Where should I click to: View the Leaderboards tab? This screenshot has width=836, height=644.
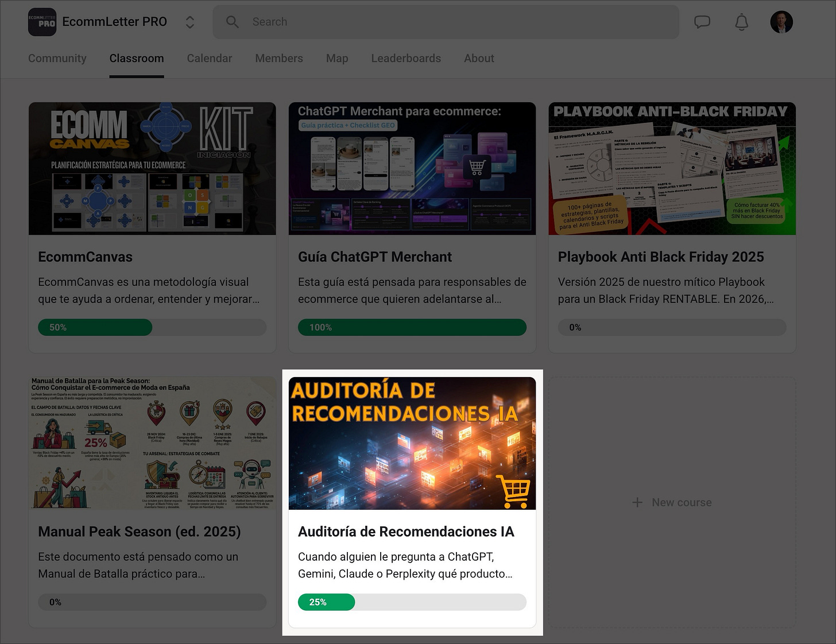(406, 58)
